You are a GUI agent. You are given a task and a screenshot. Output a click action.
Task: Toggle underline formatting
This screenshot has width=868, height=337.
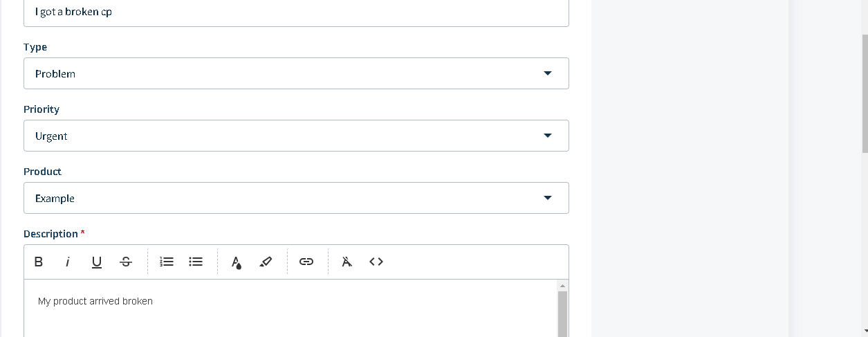tap(97, 262)
